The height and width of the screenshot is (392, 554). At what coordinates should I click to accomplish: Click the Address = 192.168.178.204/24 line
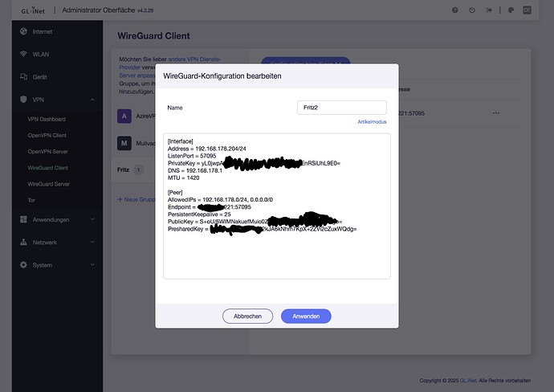click(x=206, y=149)
